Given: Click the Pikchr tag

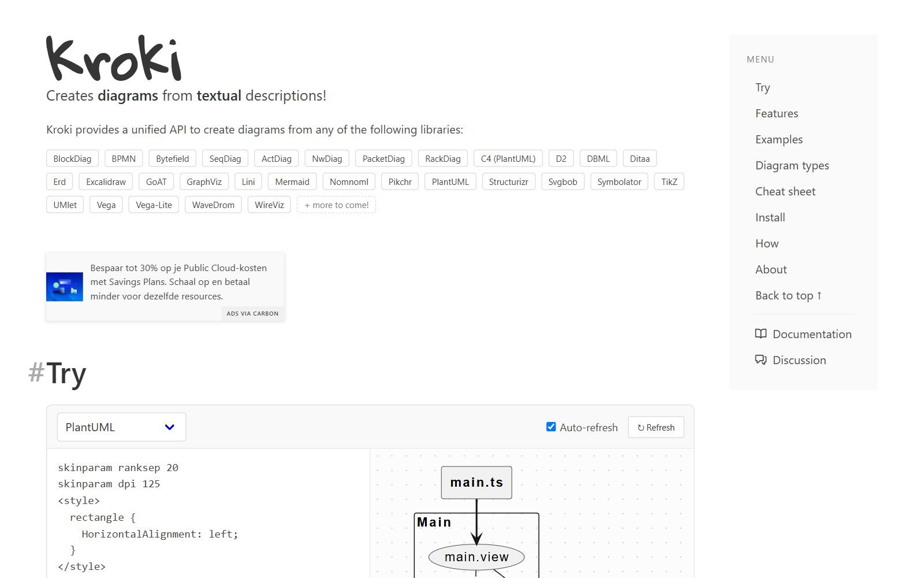Looking at the screenshot, I should tap(400, 181).
